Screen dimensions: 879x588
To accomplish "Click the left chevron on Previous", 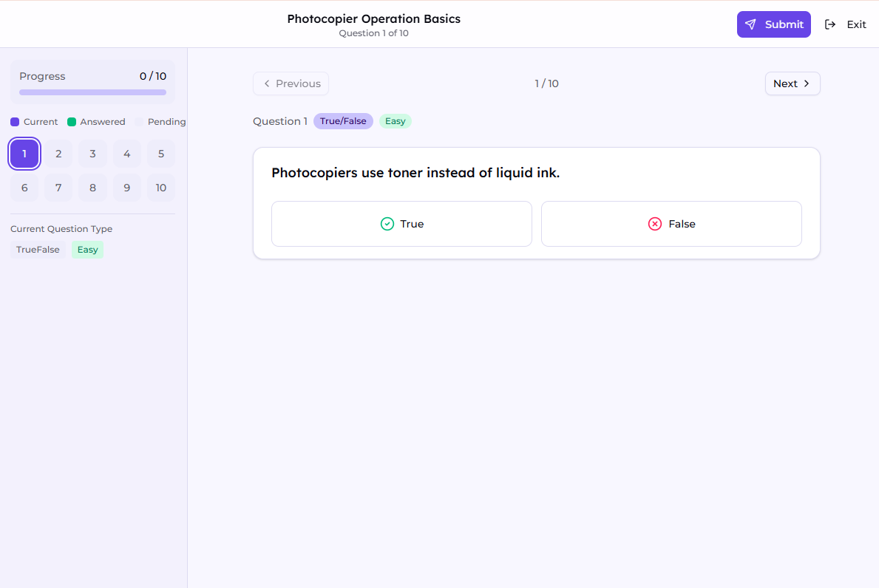I will click(267, 83).
